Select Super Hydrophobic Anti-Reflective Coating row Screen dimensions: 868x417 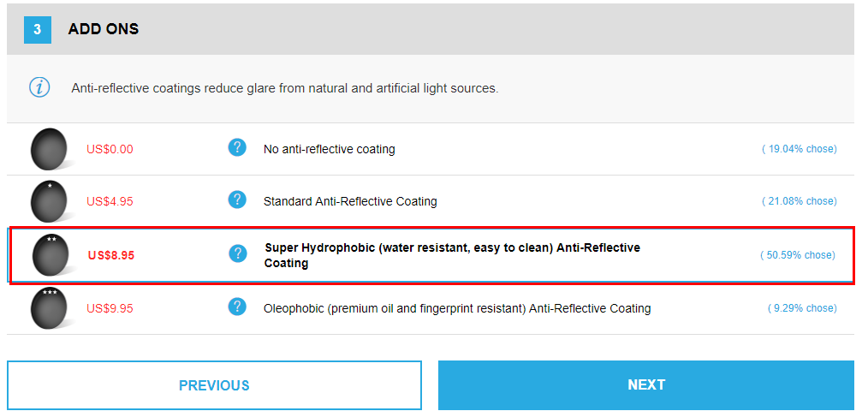(x=431, y=255)
